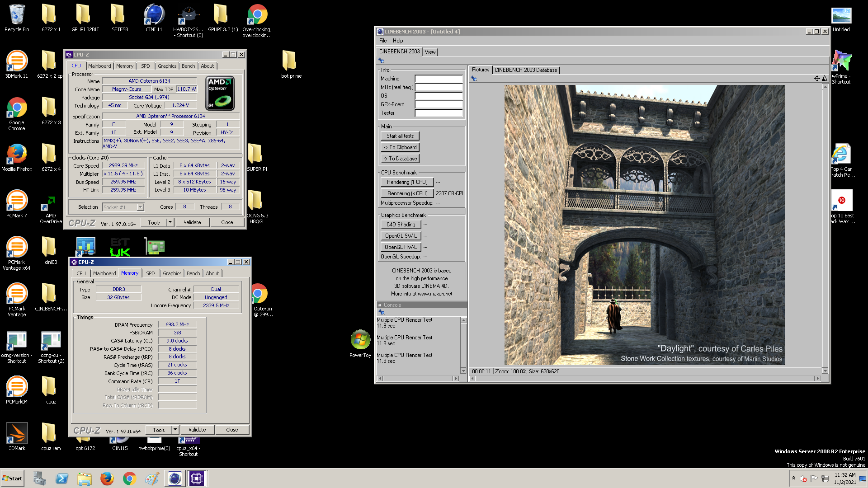The image size is (868, 488).
Task: Open ocng-version shortcut icon
Action: pos(17,347)
